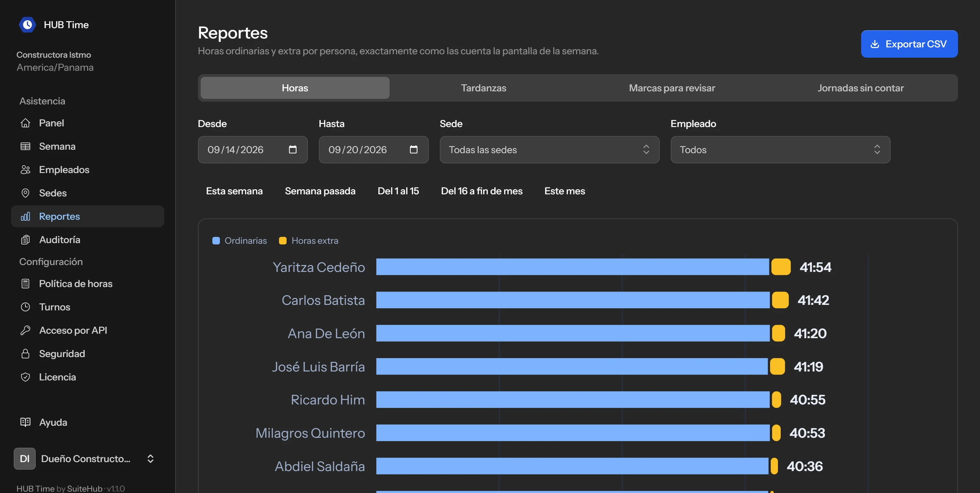The width and height of the screenshot is (980, 493).
Task: Switch to the Horas tab
Action: coord(295,88)
